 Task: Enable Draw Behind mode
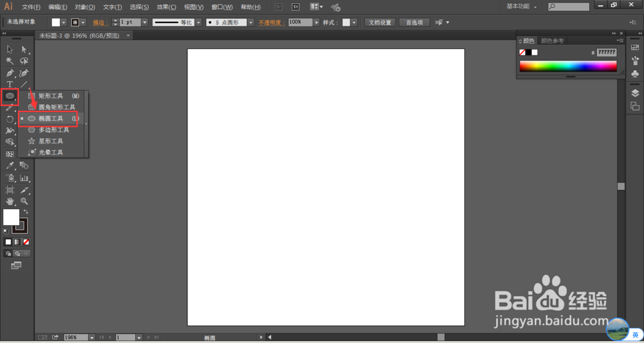pyautogui.click(x=17, y=254)
